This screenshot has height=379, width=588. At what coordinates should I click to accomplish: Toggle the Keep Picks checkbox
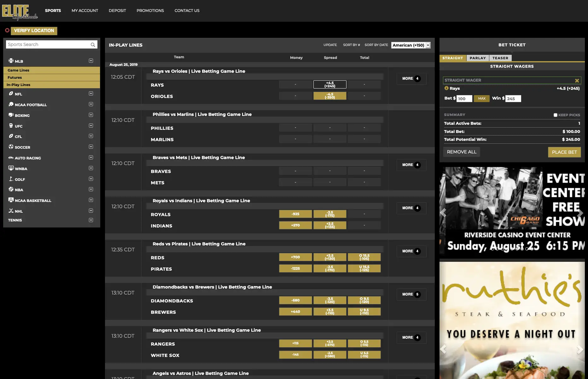click(556, 115)
